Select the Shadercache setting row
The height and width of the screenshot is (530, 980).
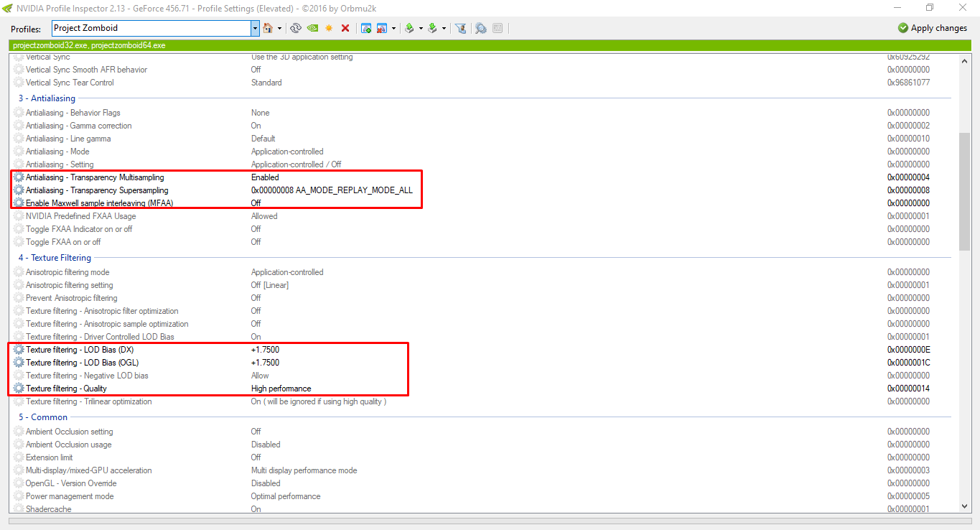pos(482,508)
